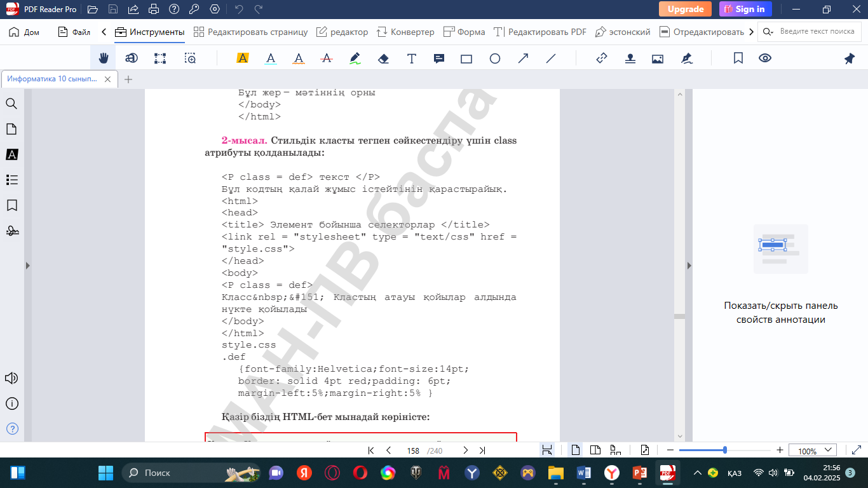Open a file using the folder icon
Image resolution: width=868 pixels, height=488 pixels.
(93, 10)
